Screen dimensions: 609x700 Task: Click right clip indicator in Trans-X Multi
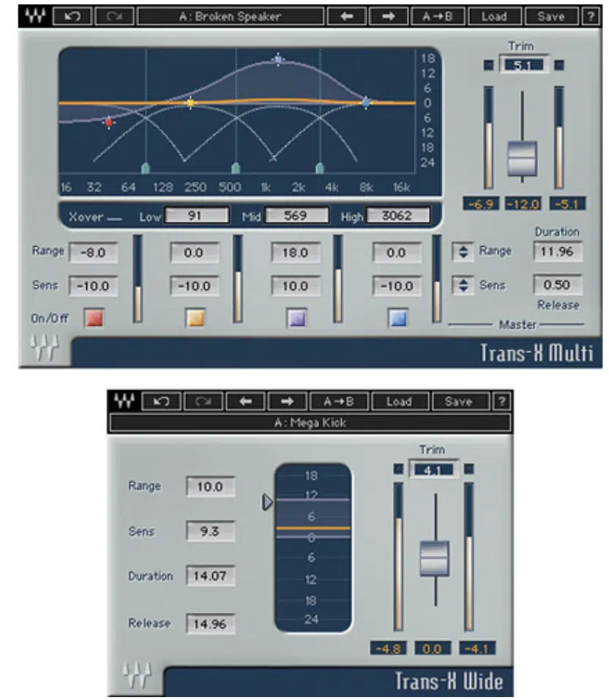(x=559, y=65)
